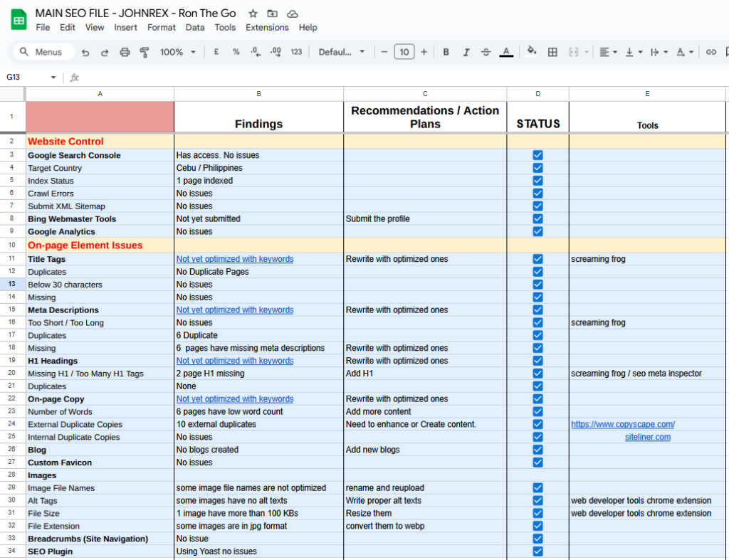
Task: Format cell as percent
Action: coord(236,52)
